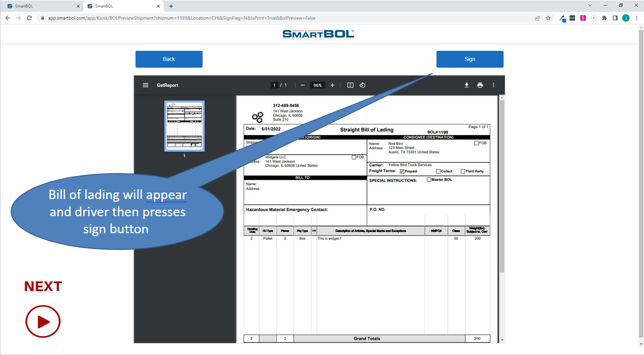The height and width of the screenshot is (355, 644).
Task: Open the dark three-dots extension icon
Action: (x=572, y=18)
